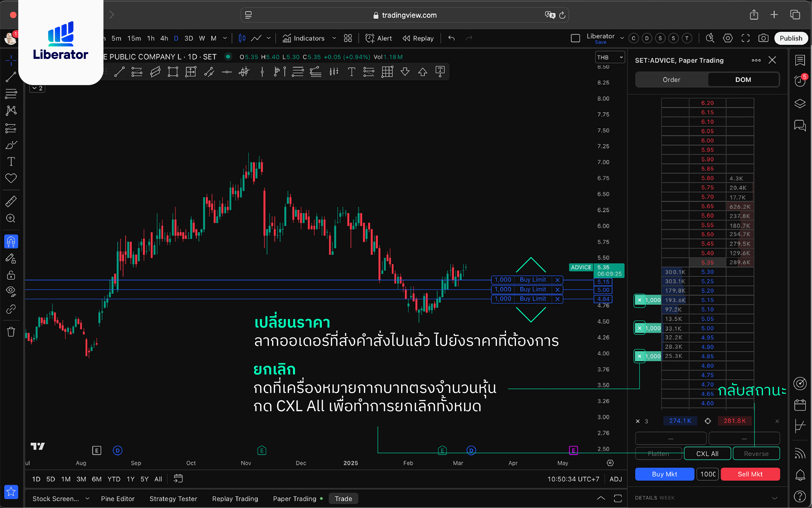Open layout setup grid icon
This screenshot has width=812, height=508.
[348, 38]
